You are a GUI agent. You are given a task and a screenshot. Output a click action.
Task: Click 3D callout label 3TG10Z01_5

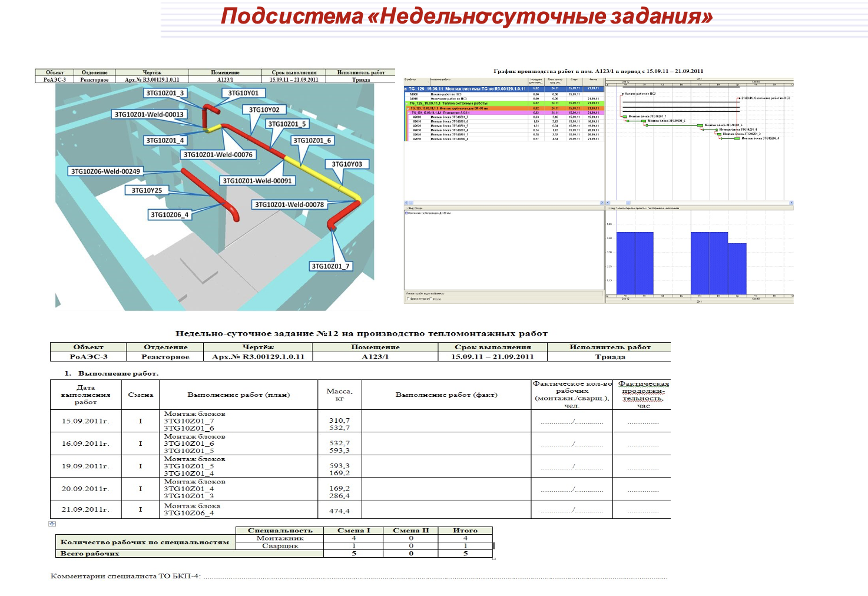(x=287, y=124)
